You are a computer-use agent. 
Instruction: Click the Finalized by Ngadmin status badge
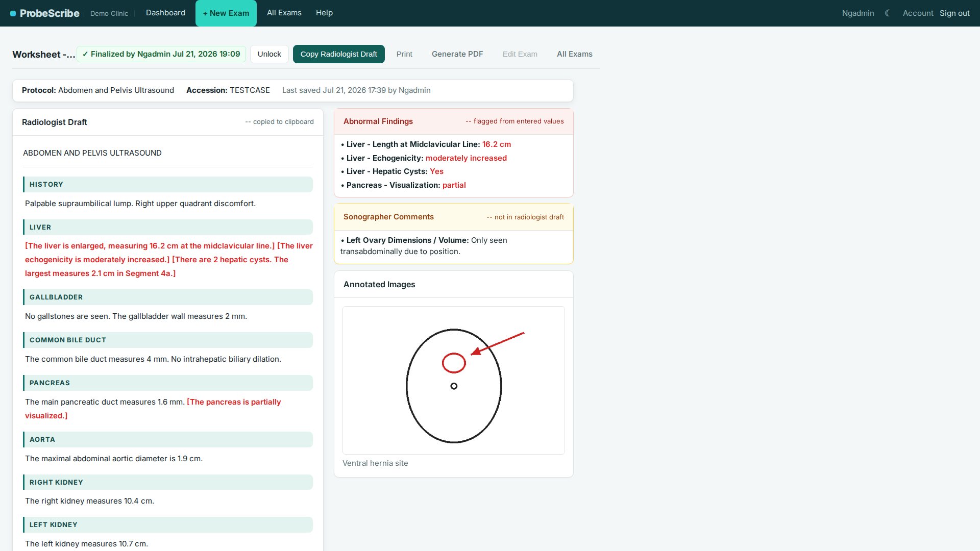coord(161,54)
